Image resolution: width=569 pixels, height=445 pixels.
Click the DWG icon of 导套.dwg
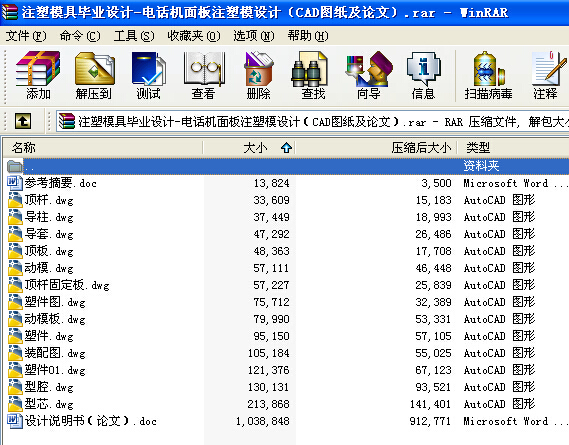(15, 234)
